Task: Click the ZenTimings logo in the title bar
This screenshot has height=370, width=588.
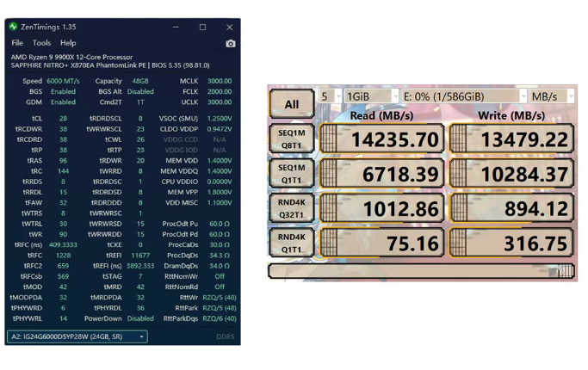Action: coord(14,27)
